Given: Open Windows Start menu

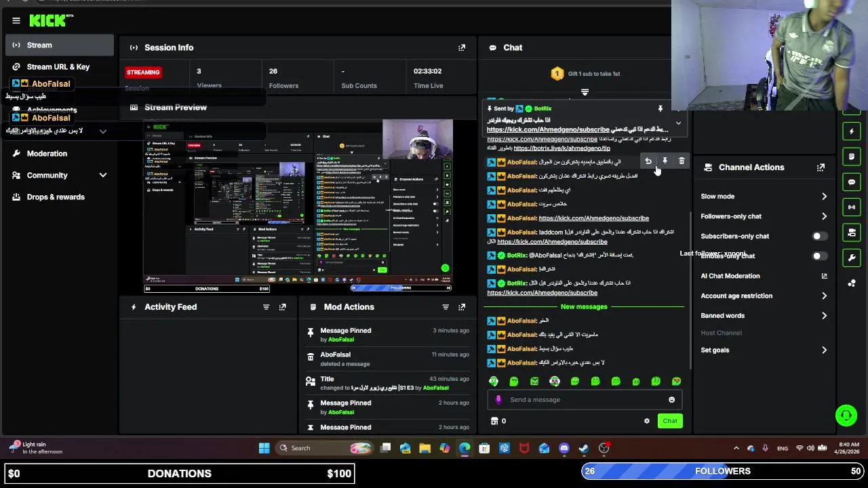Looking at the screenshot, I should pyautogui.click(x=264, y=448).
